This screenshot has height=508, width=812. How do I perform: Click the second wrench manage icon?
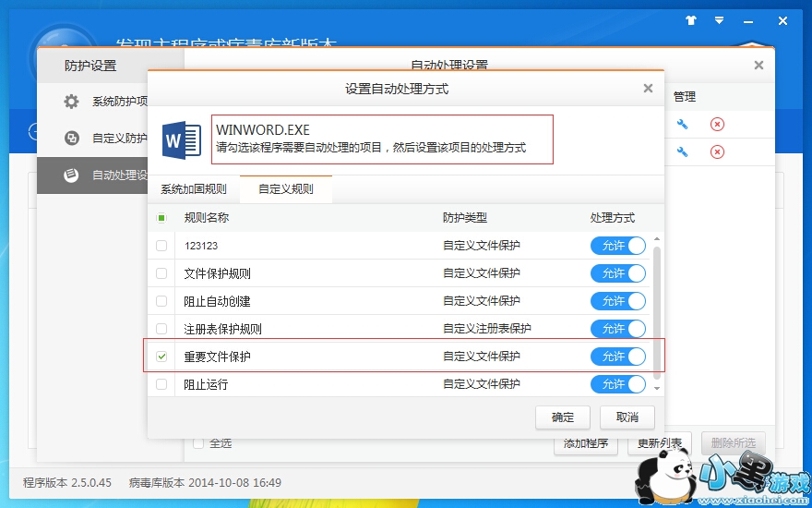click(x=683, y=151)
